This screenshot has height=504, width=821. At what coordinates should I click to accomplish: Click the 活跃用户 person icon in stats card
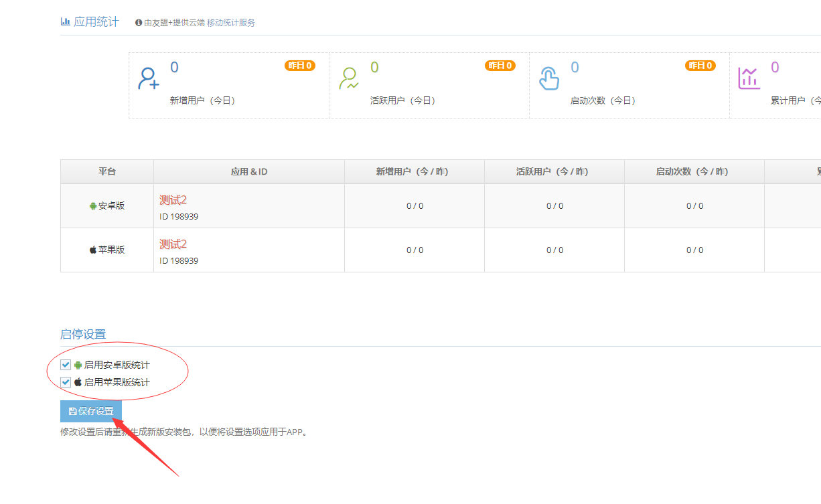(x=349, y=78)
